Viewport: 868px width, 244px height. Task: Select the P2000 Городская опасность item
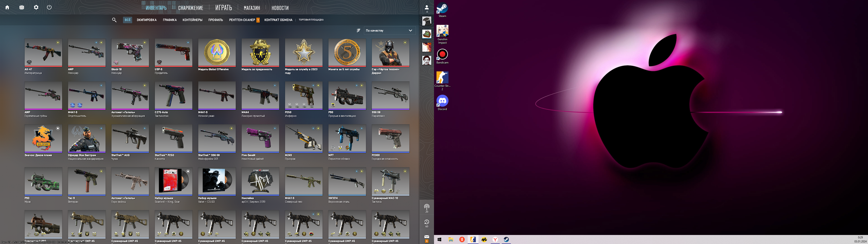click(x=391, y=143)
